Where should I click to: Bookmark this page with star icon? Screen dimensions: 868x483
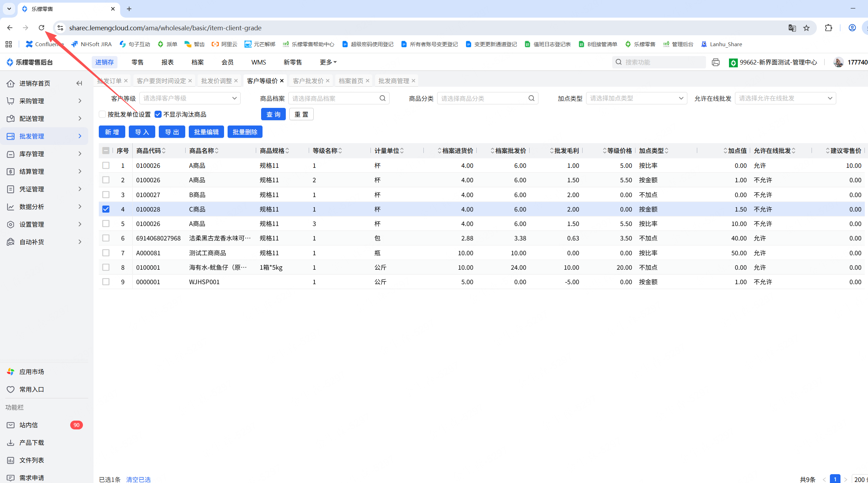tap(807, 28)
